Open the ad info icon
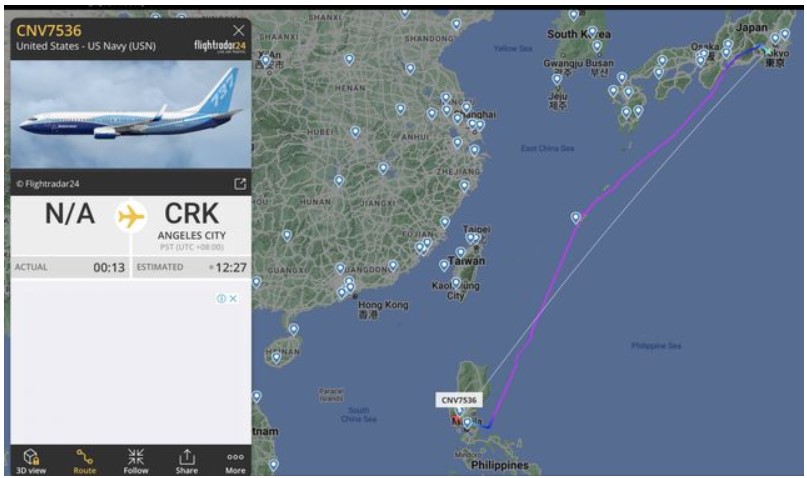This screenshot has height=478, width=807. [x=221, y=298]
